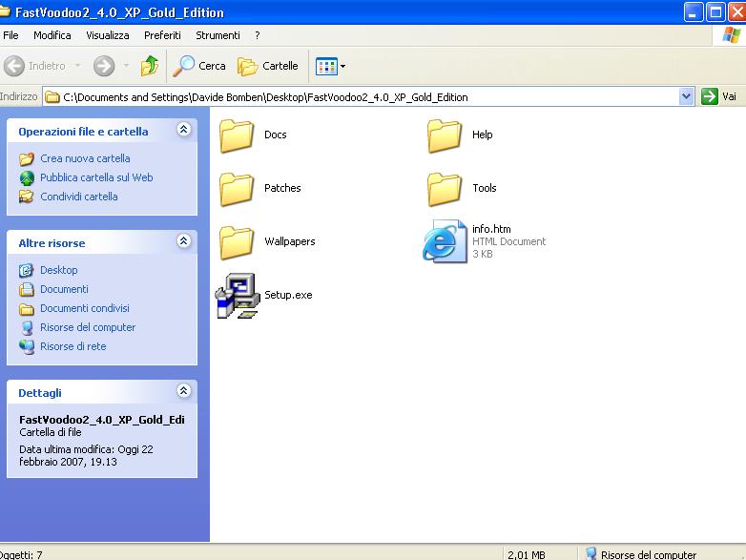This screenshot has width=746, height=560.
Task: Select the info.htm Internet Explorer icon
Action: (445, 241)
